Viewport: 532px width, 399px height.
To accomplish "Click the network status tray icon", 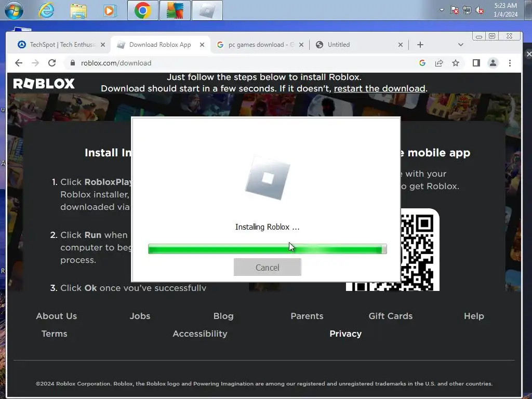I will tap(467, 10).
